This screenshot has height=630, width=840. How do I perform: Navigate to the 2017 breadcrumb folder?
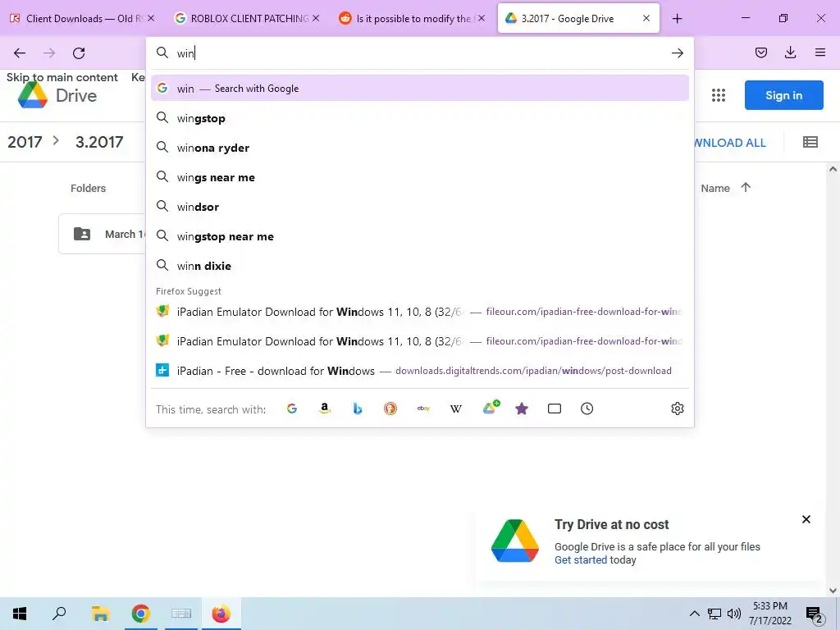(25, 142)
